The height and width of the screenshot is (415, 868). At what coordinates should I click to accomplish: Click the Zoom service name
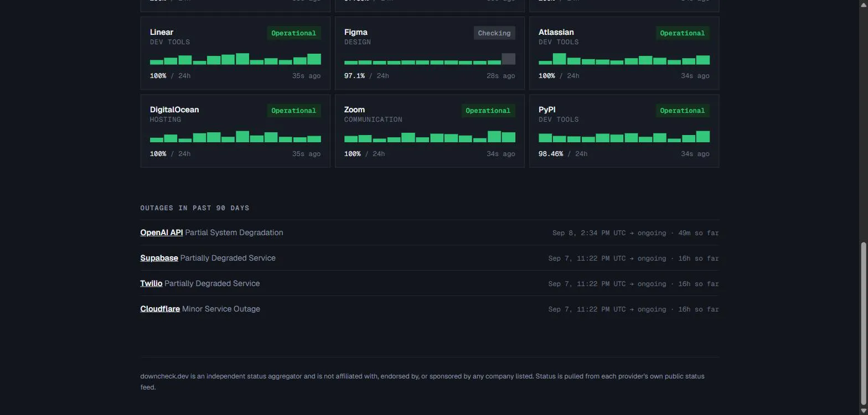tap(354, 110)
